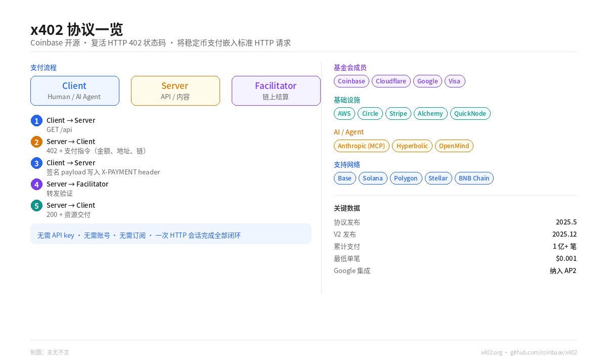
Task: Select the Server box
Action: click(x=175, y=90)
